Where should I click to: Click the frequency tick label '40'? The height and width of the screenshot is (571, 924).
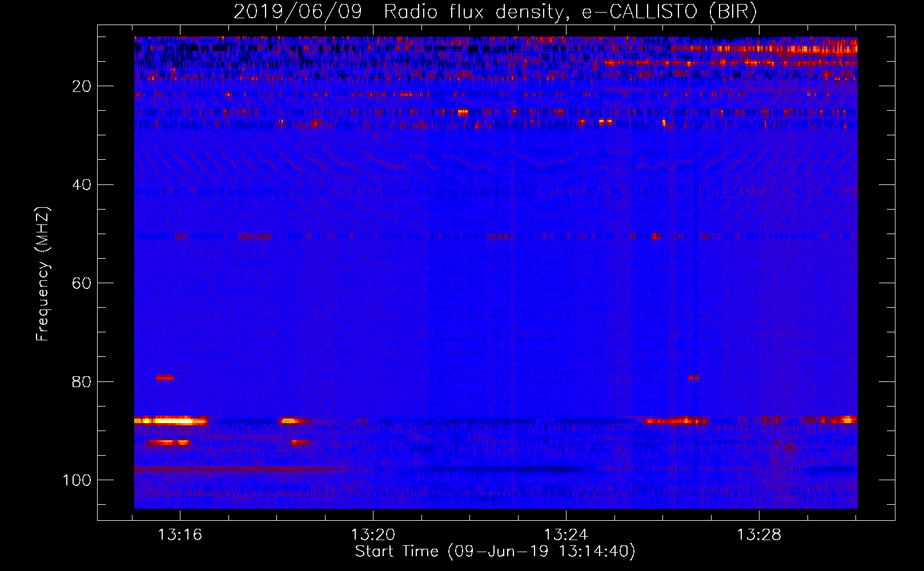[81, 185]
